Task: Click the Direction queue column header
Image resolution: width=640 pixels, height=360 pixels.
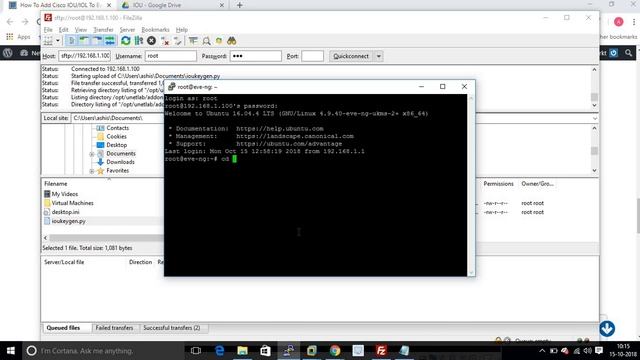Action: pyautogui.click(x=140, y=262)
